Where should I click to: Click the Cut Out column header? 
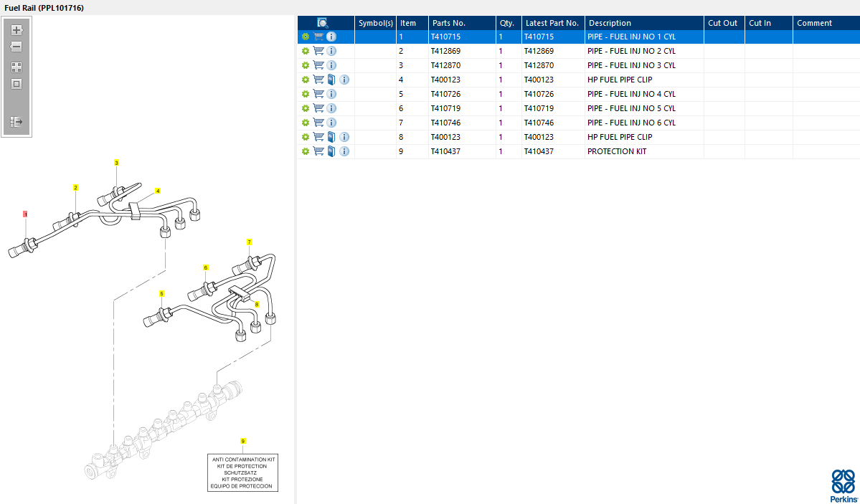[724, 23]
